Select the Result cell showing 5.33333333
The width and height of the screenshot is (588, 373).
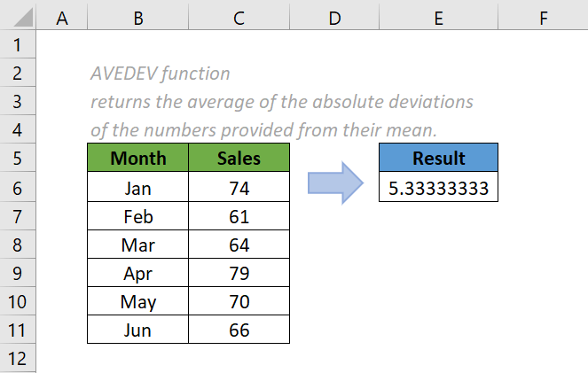click(x=438, y=188)
